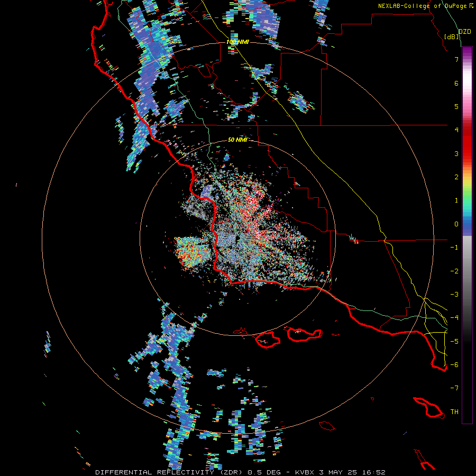Click the "2" value on the color scale

point(456,177)
